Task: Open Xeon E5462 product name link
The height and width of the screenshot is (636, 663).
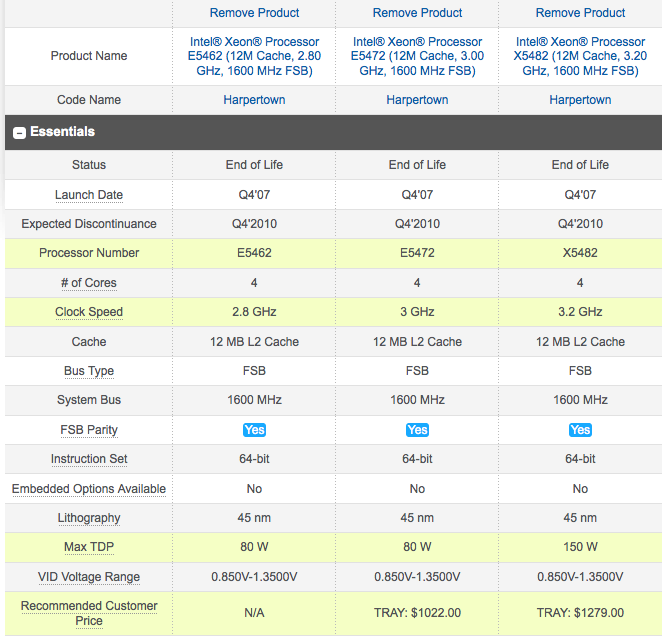Action: pyautogui.click(x=254, y=56)
